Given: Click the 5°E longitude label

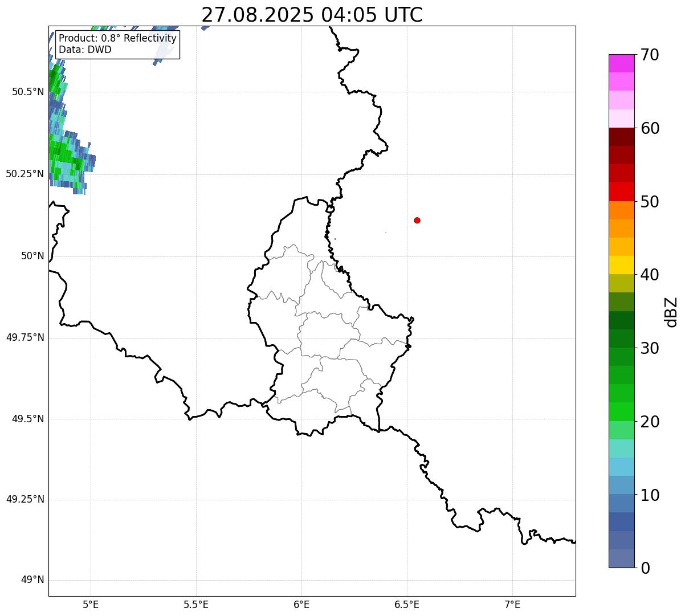Looking at the screenshot, I should tap(91, 605).
